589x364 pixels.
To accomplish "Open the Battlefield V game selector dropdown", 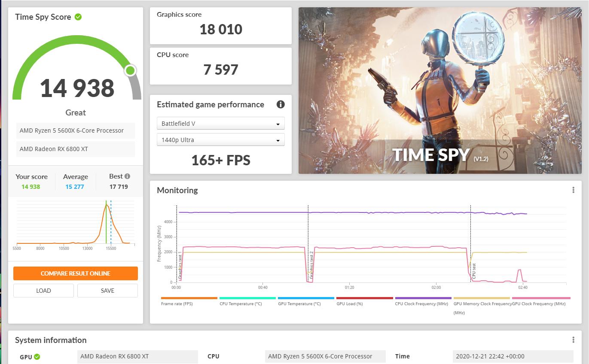I will point(220,123).
